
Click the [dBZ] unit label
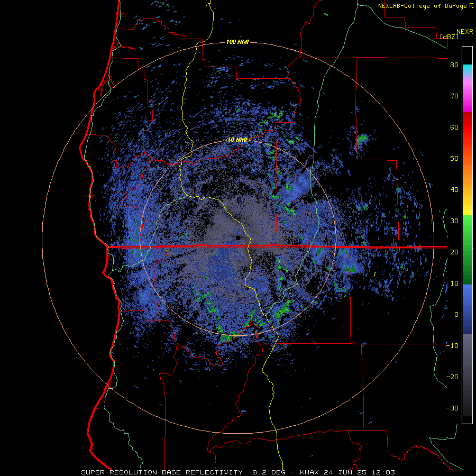449,36
